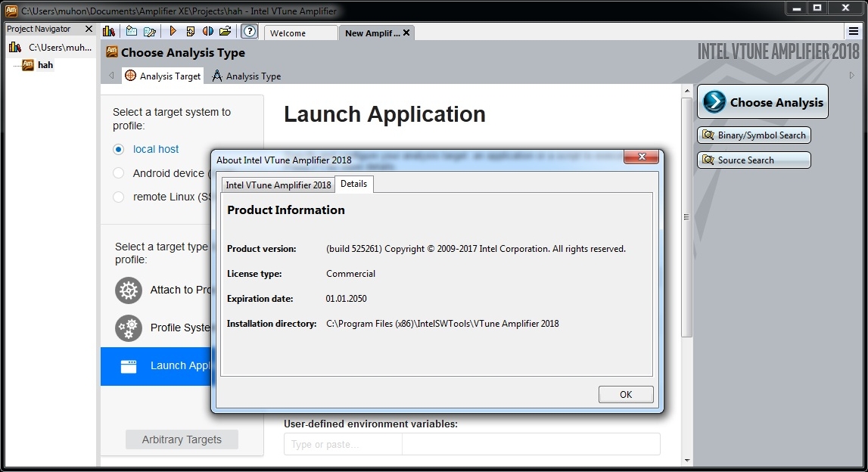This screenshot has width=868, height=472.
Task: Click the Arbitrary Targets button
Action: coord(182,439)
